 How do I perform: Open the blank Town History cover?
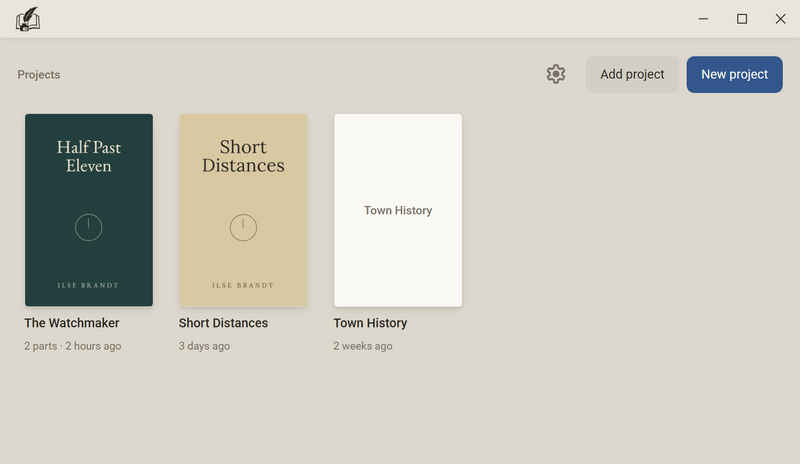pos(398,210)
